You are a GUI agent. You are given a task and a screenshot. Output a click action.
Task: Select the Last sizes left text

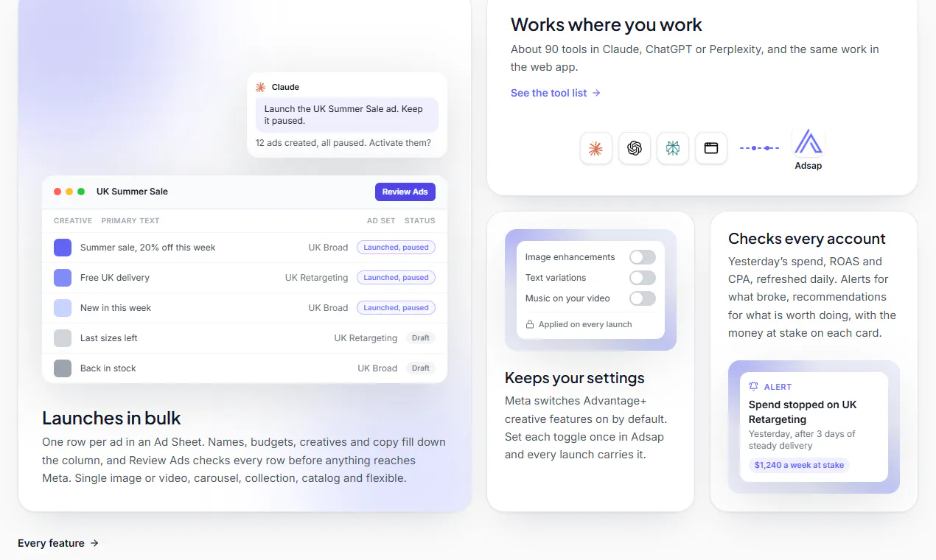click(x=109, y=338)
